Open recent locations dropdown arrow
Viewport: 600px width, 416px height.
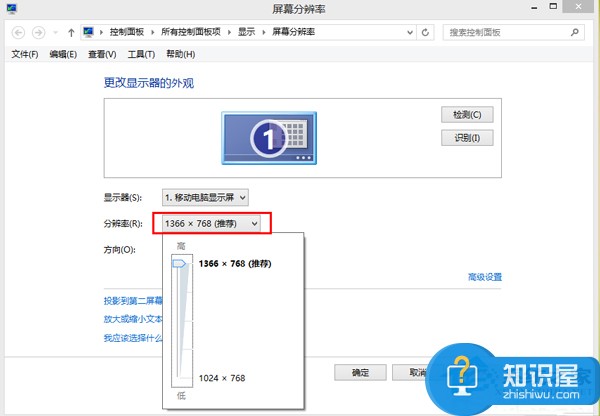pos(55,33)
